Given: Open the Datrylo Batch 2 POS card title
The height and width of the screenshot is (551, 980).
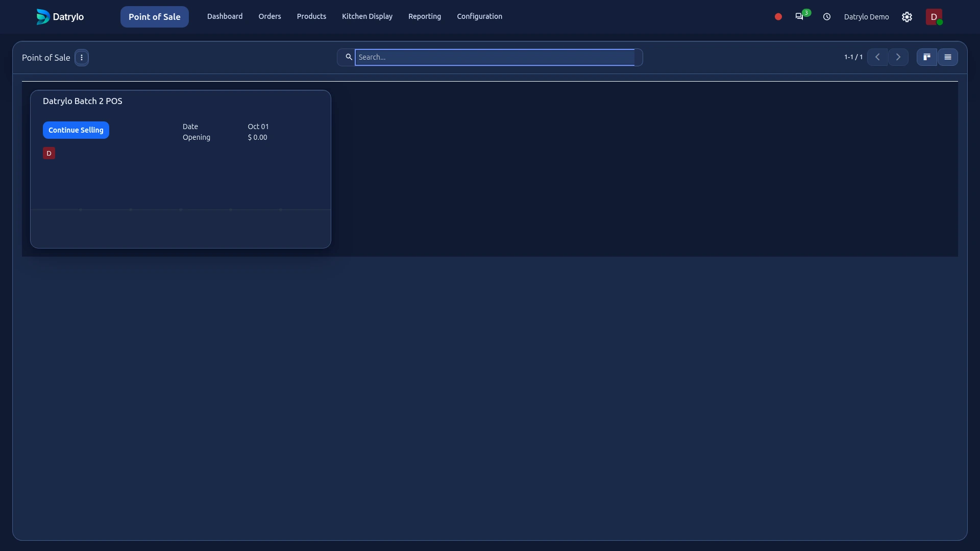Looking at the screenshot, I should 83,101.
